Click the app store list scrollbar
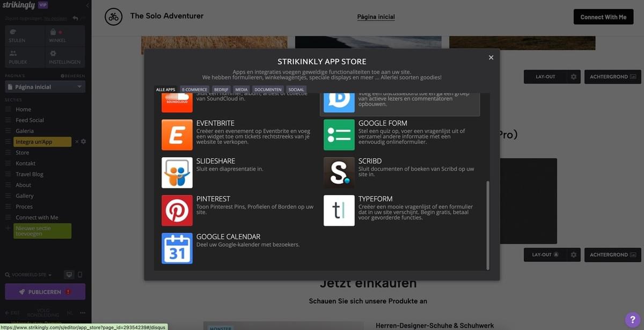 pyautogui.click(x=488, y=225)
